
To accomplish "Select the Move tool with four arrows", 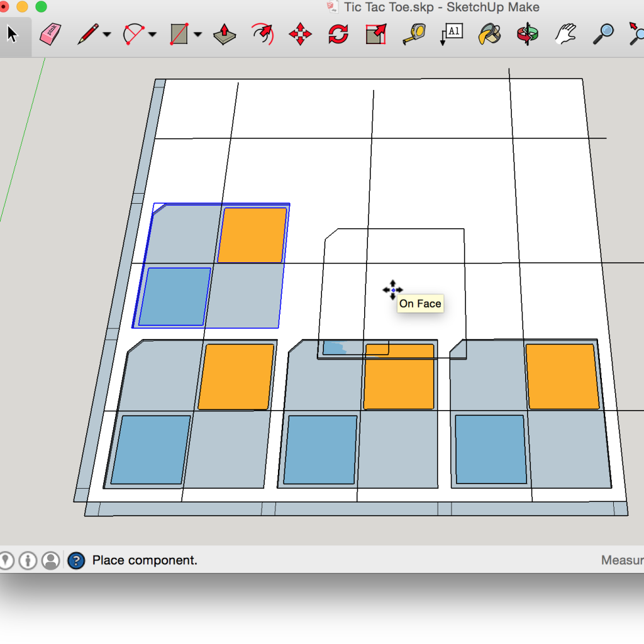I will coord(300,35).
